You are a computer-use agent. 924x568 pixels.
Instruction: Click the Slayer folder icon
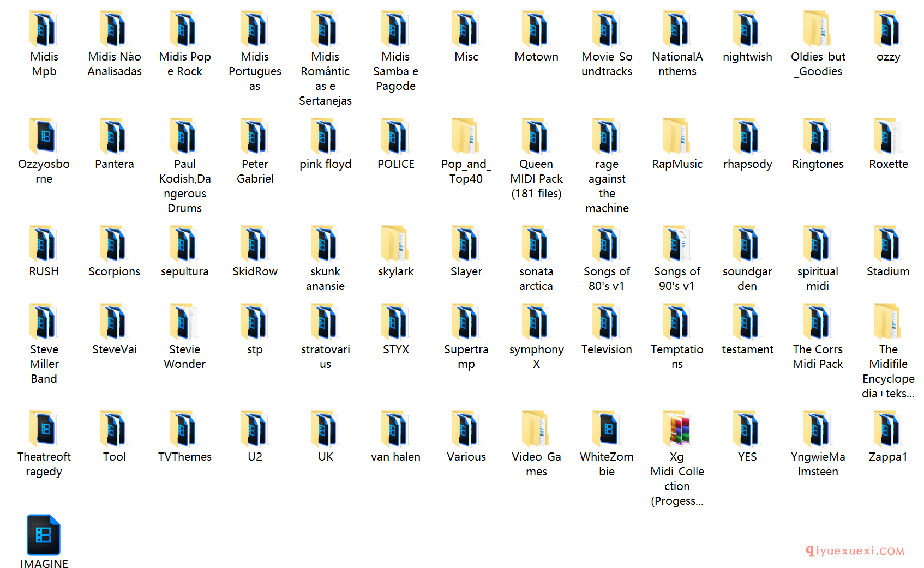466,244
